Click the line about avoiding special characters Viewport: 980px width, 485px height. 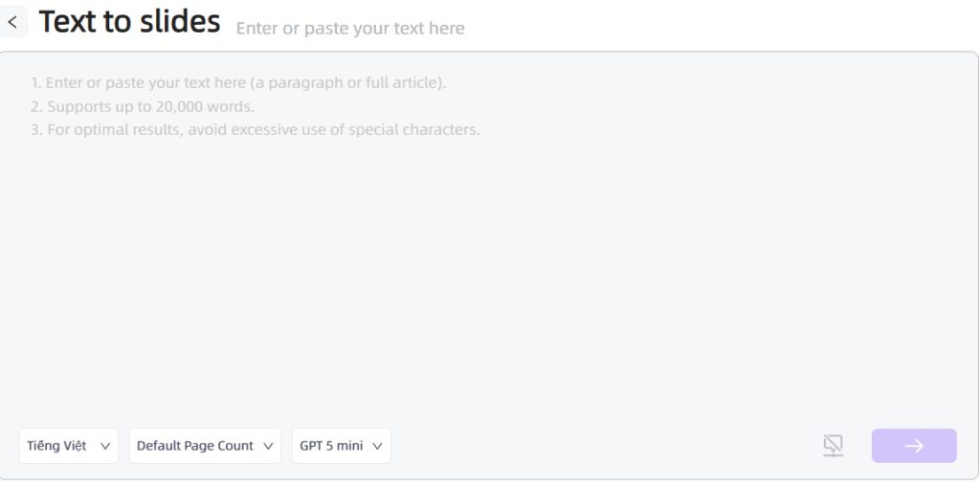[256, 130]
